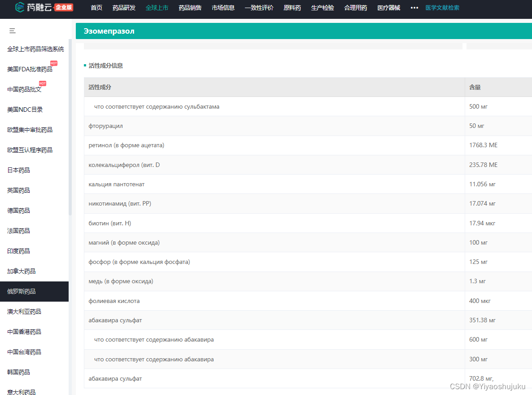Image resolution: width=532 pixels, height=395 pixels.
Task: Click the 药融云 logo icon
Action: pos(20,7)
